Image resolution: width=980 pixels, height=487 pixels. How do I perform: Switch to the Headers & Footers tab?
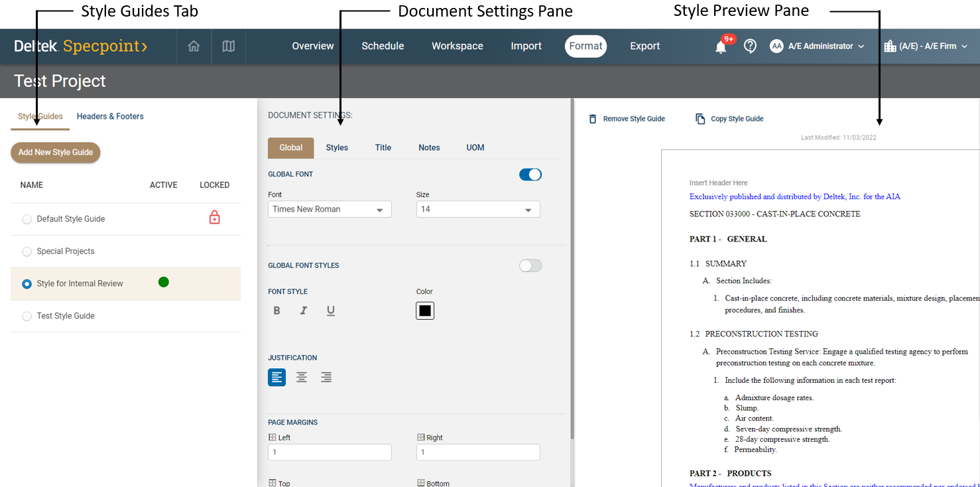click(x=110, y=116)
